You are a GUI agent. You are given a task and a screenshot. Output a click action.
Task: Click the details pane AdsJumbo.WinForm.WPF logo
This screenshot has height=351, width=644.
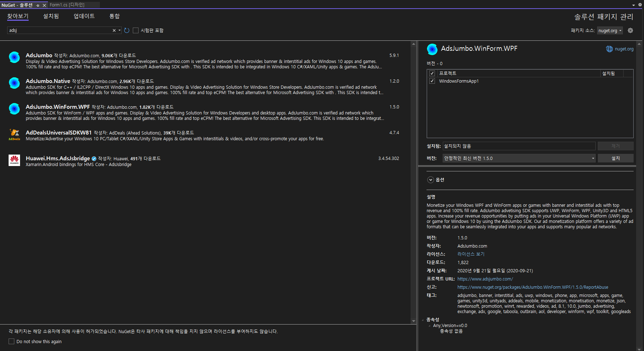point(432,49)
